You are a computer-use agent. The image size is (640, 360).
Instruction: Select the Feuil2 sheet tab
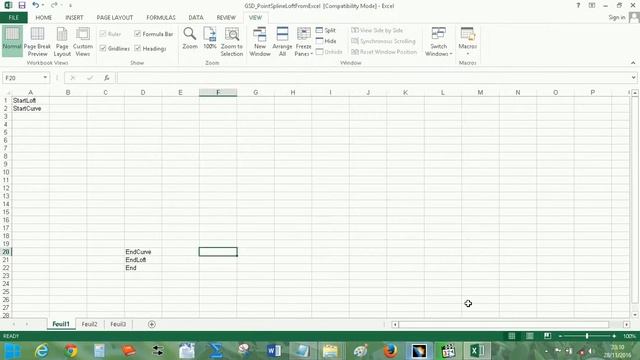click(89, 324)
